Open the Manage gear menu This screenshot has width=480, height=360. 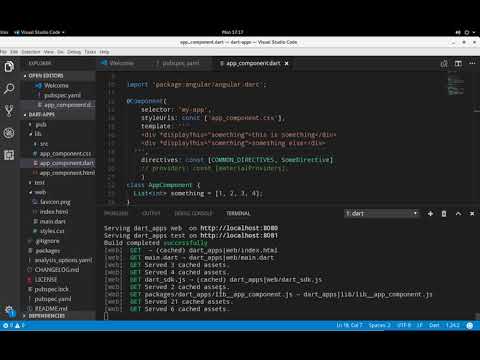coord(9,310)
